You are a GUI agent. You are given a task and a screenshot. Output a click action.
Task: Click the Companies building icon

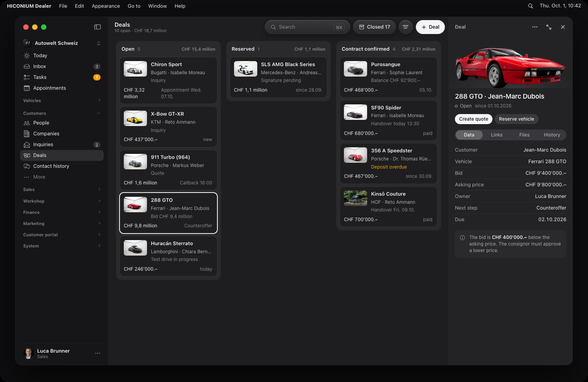(x=27, y=134)
